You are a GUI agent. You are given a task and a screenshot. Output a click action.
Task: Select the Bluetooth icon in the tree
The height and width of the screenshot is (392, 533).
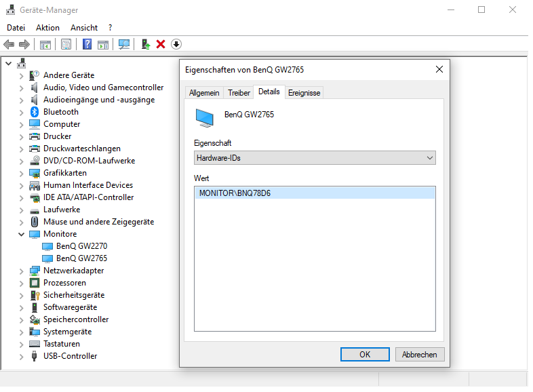coord(35,112)
